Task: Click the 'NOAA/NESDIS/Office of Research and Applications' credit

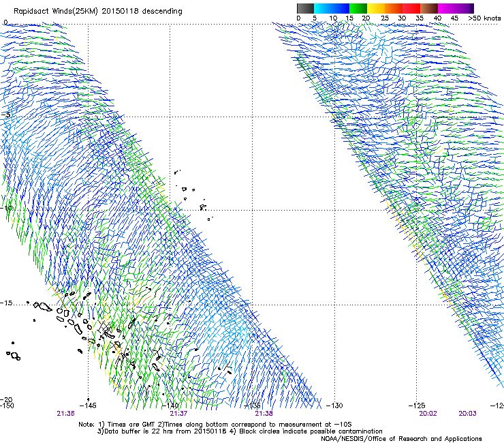Action: [401, 439]
